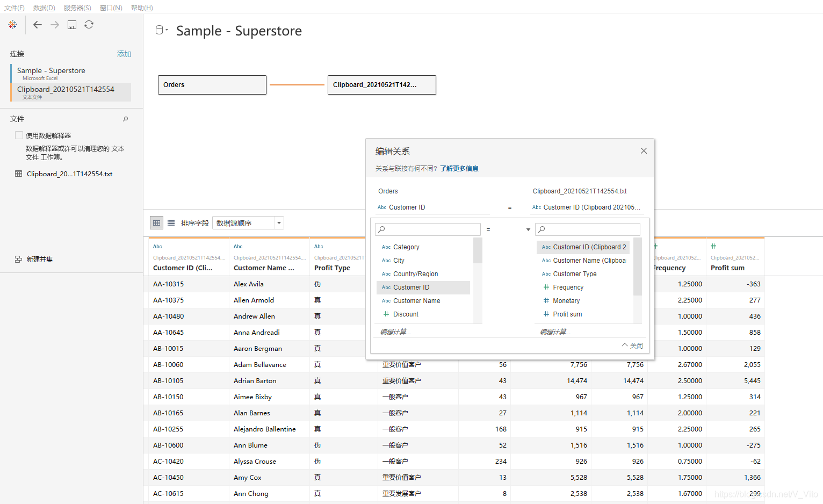Screen dimensions: 823x504
Task: Choose Profit sum in right field list
Action: (x=583, y=314)
